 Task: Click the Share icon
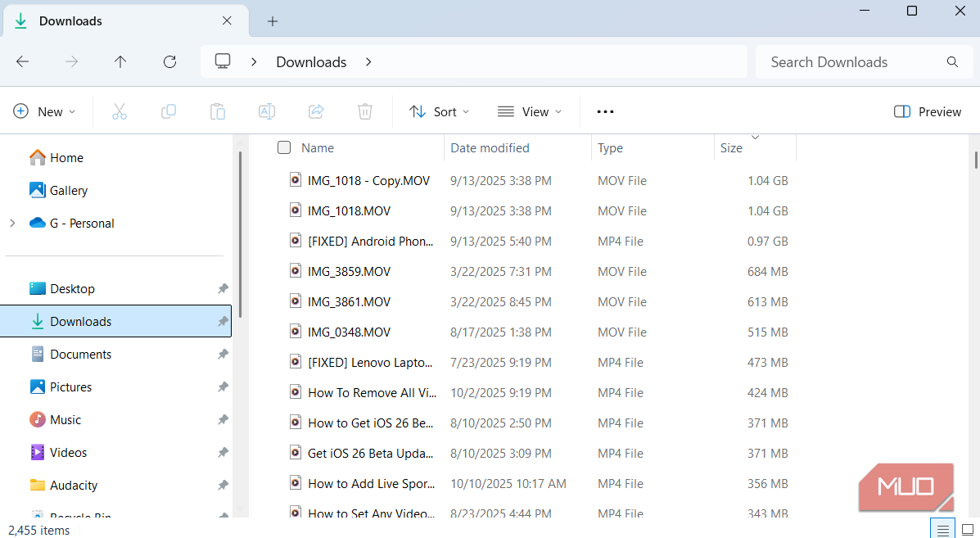[316, 112]
